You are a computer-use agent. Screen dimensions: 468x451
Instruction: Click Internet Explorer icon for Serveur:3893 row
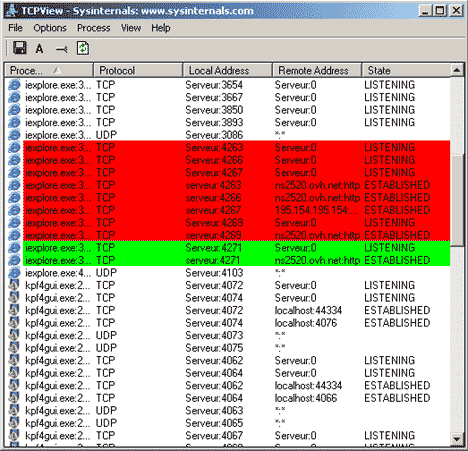14,122
